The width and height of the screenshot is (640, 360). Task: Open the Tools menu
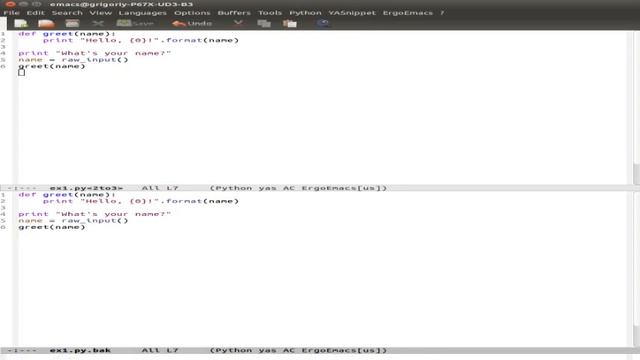[x=270, y=13]
